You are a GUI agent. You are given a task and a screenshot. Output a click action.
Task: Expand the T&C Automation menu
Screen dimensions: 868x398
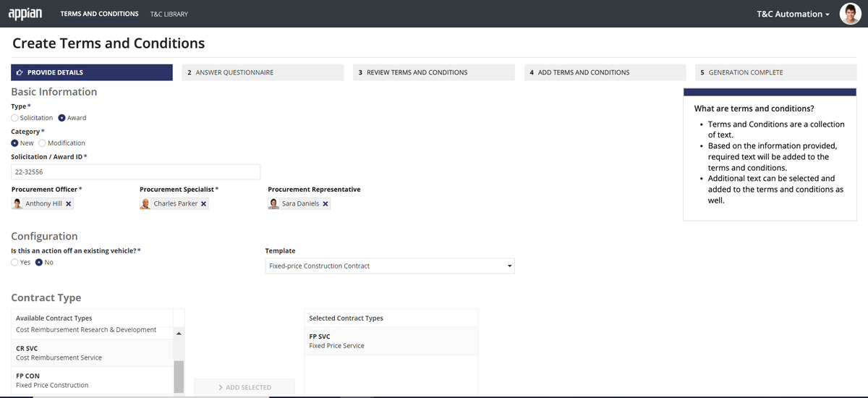click(x=793, y=14)
